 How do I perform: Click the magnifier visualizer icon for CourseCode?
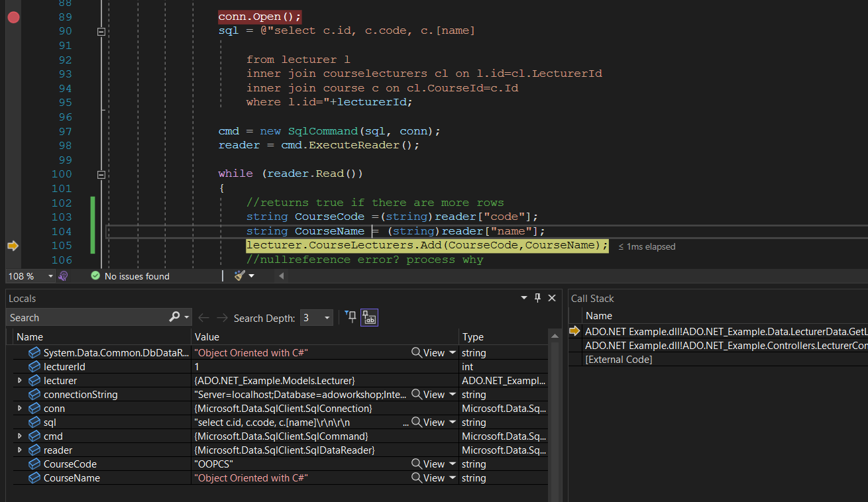click(417, 464)
